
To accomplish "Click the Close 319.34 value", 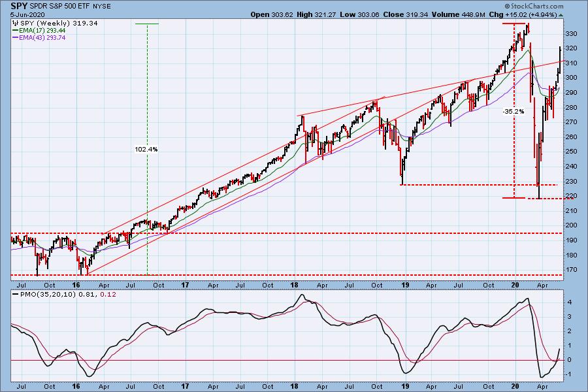I will (x=406, y=14).
